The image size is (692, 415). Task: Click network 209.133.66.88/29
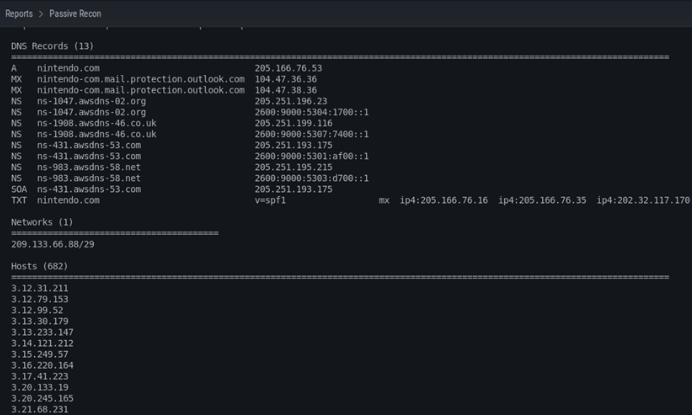(x=53, y=244)
